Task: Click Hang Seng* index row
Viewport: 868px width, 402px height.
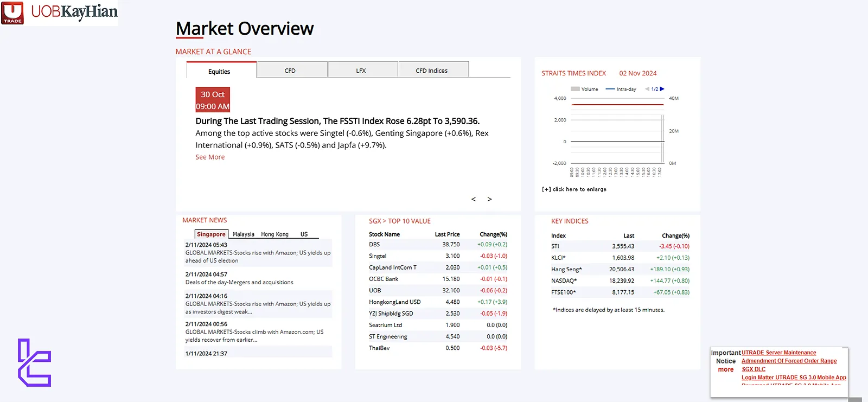Action: tap(620, 269)
